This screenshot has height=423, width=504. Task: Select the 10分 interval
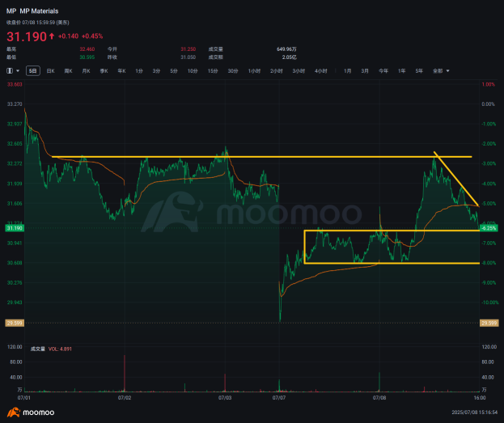[193, 70]
